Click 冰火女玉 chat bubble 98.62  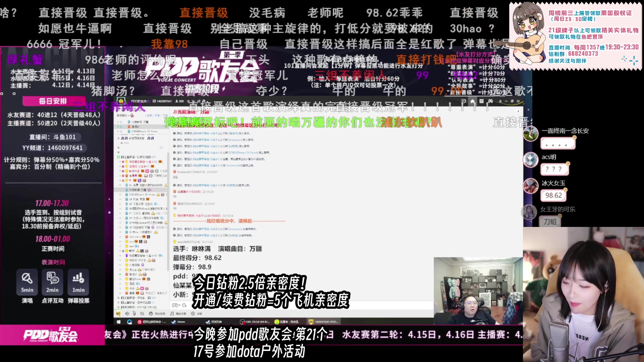pyautogui.click(x=553, y=195)
